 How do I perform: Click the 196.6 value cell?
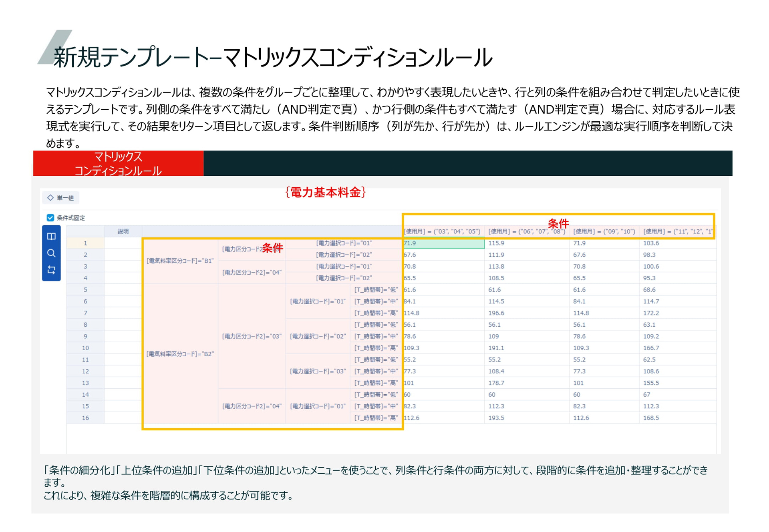(527, 313)
